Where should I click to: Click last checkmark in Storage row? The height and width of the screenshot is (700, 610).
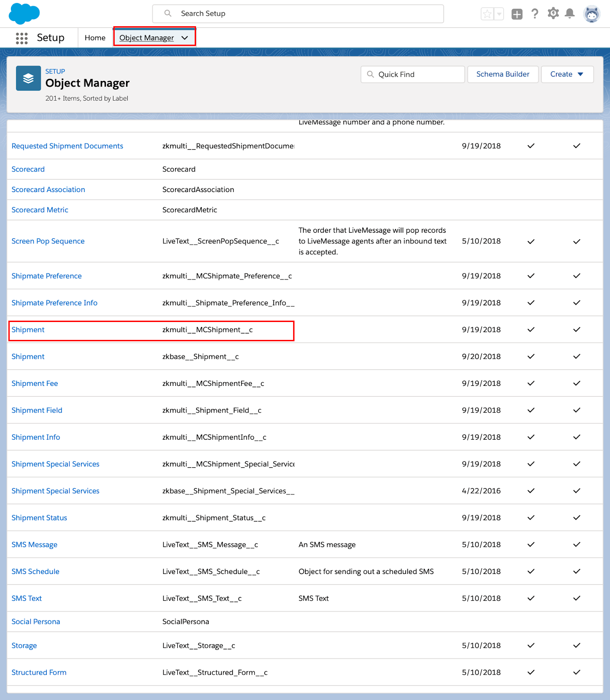577,645
